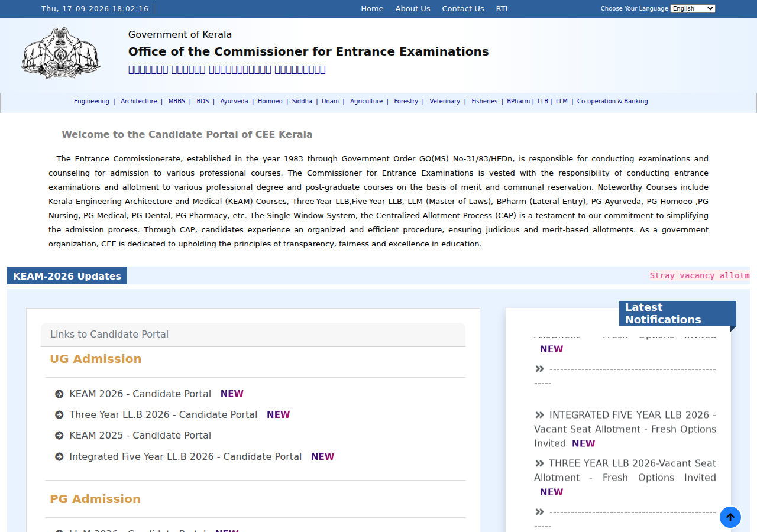Viewport: 757px width, 532px height.
Task: Select RTI in the top navigation
Action: (x=502, y=9)
